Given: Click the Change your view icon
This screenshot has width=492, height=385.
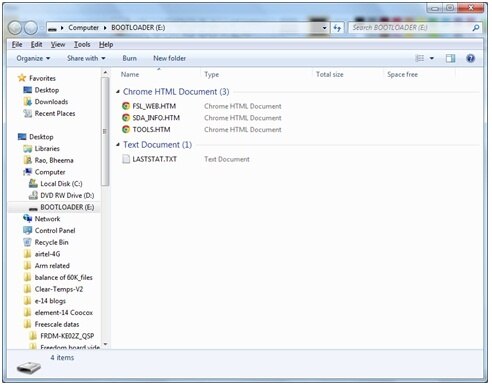Looking at the screenshot, I should pyautogui.click(x=420, y=58).
